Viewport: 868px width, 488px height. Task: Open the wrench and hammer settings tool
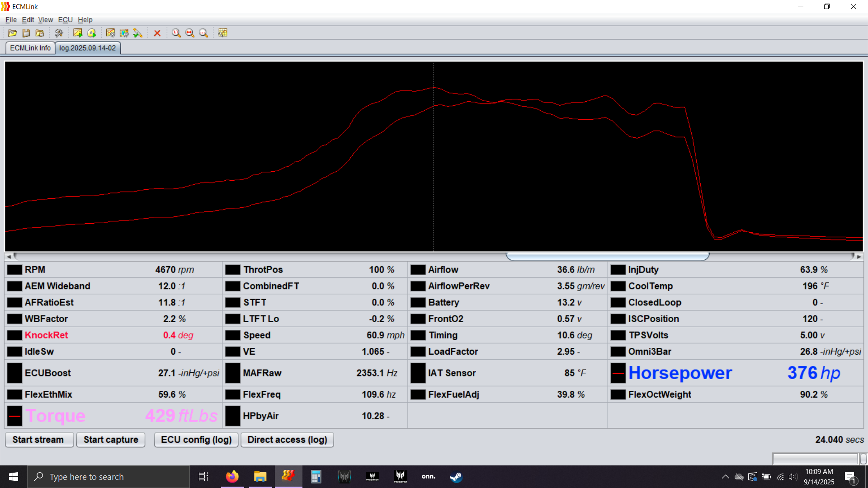coord(59,33)
